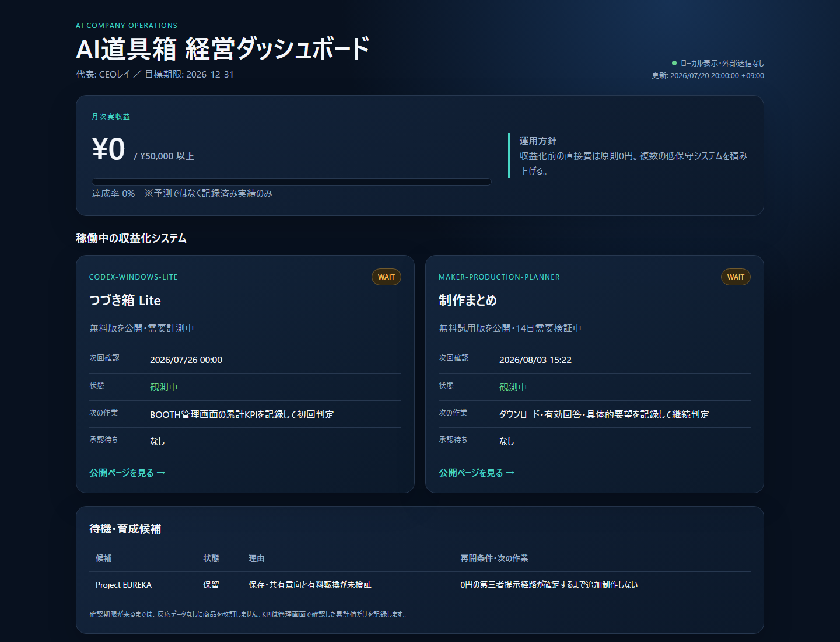Click 確認期限が来るまでは footnote text
840x642 pixels.
coord(248,615)
